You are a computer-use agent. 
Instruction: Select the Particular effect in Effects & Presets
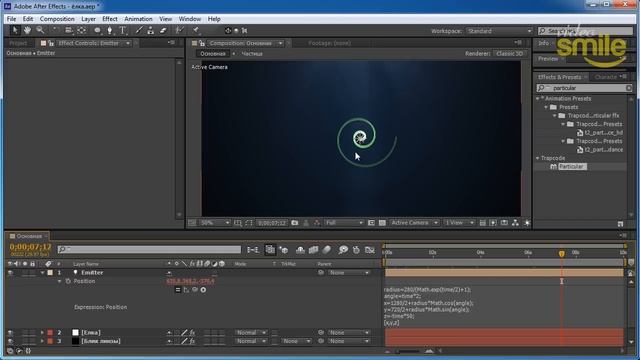(x=571, y=167)
